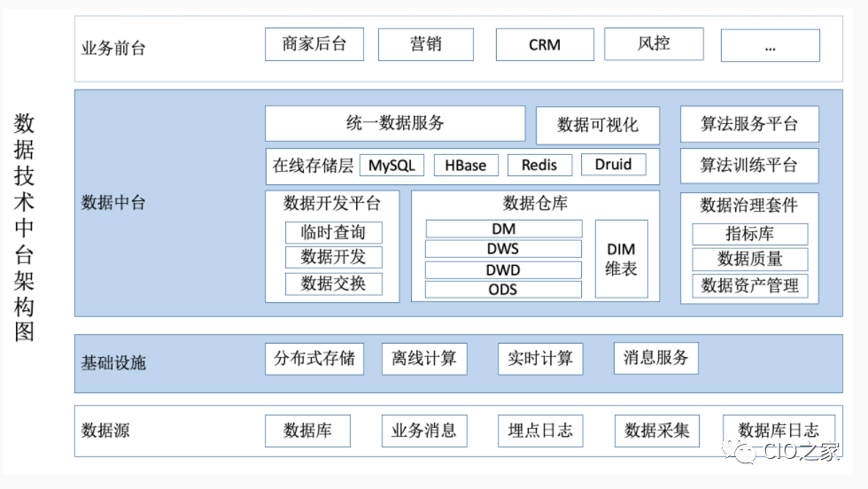Image resolution: width=868 pixels, height=489 pixels.
Task: Select the DWS layer in 数据仓库
Action: (503, 249)
